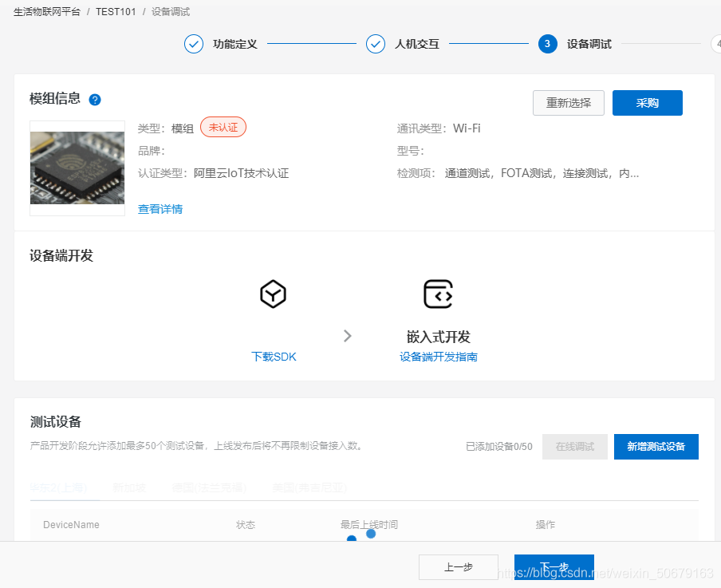The width and height of the screenshot is (721, 588).
Task: Click the module chip photo thumbnail
Action: [77, 166]
